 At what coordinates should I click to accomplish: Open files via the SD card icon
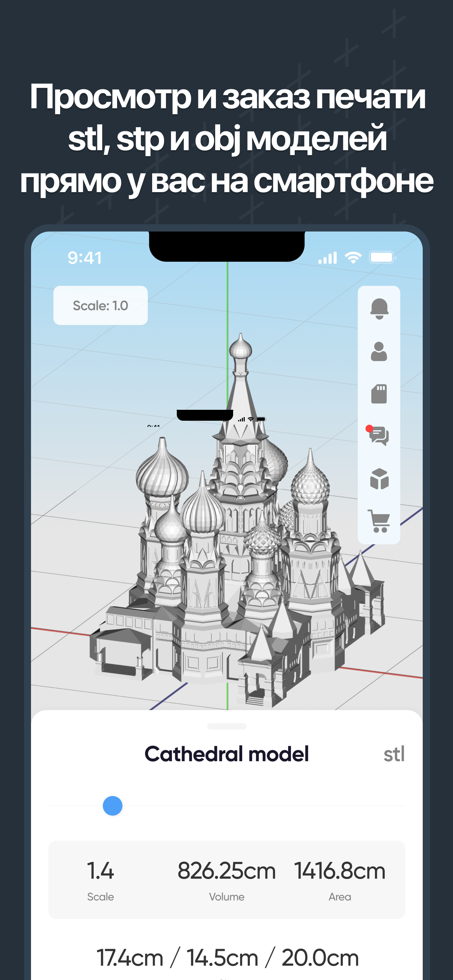point(379,394)
